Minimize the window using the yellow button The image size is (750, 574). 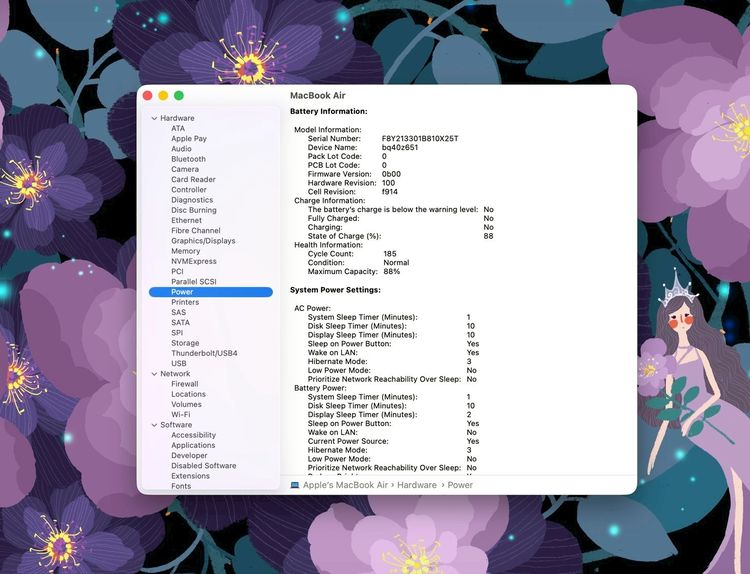click(x=163, y=95)
